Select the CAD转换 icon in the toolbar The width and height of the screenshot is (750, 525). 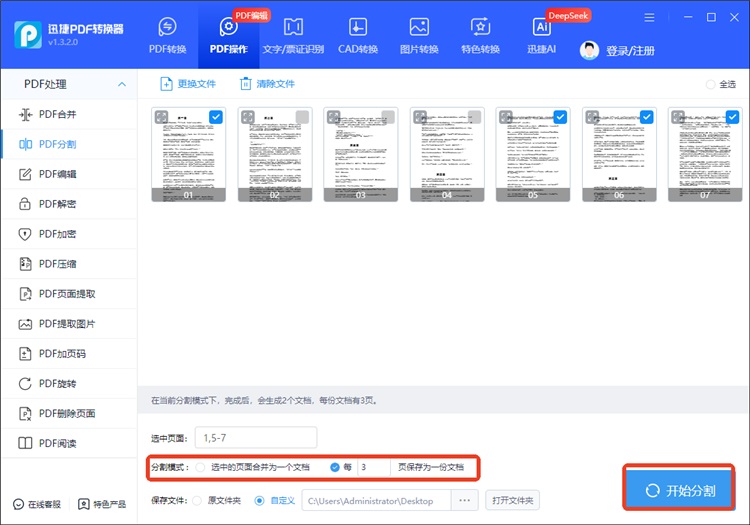click(x=357, y=28)
